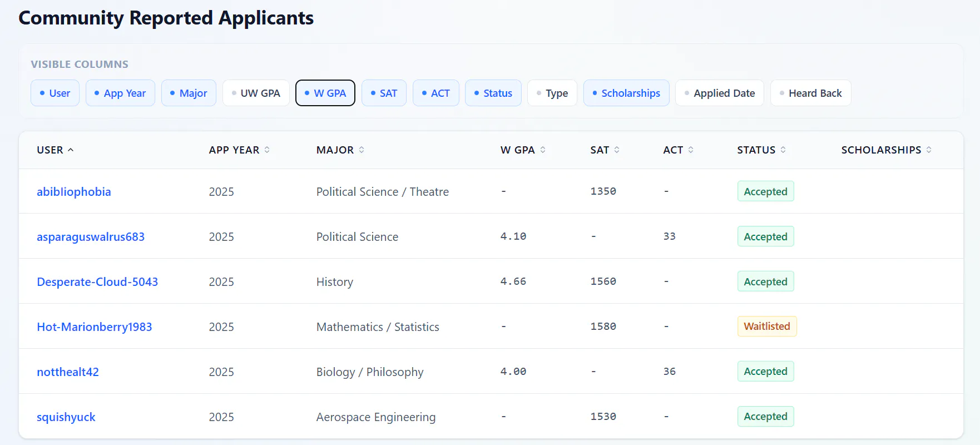Sort table by STATUS header
Viewport: 980px width, 445px height.
coord(761,150)
